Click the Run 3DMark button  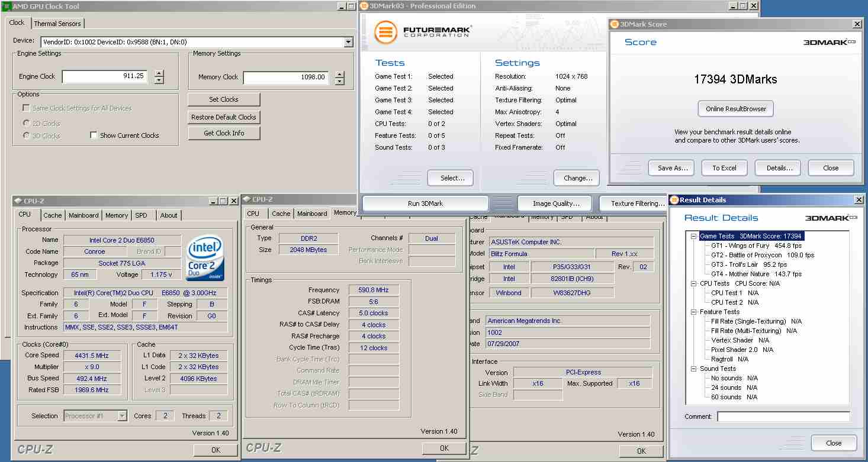pyautogui.click(x=425, y=203)
